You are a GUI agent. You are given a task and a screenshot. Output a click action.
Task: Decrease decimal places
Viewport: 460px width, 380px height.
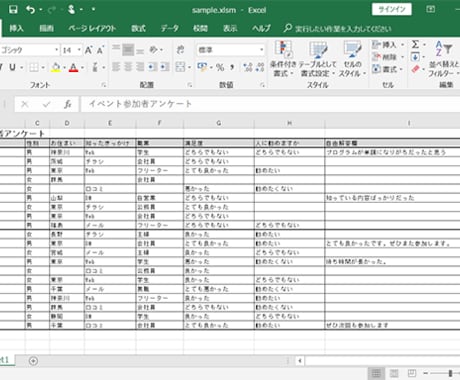point(260,67)
